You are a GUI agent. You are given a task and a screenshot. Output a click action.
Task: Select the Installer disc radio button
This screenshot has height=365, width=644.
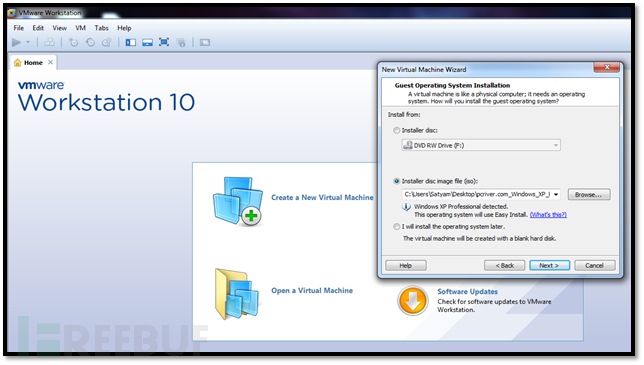tap(396, 131)
